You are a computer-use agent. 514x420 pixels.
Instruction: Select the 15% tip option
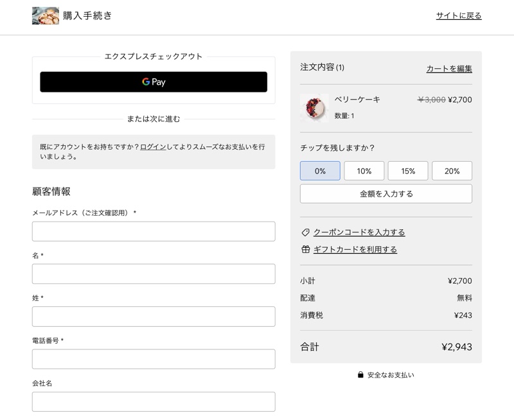point(408,171)
